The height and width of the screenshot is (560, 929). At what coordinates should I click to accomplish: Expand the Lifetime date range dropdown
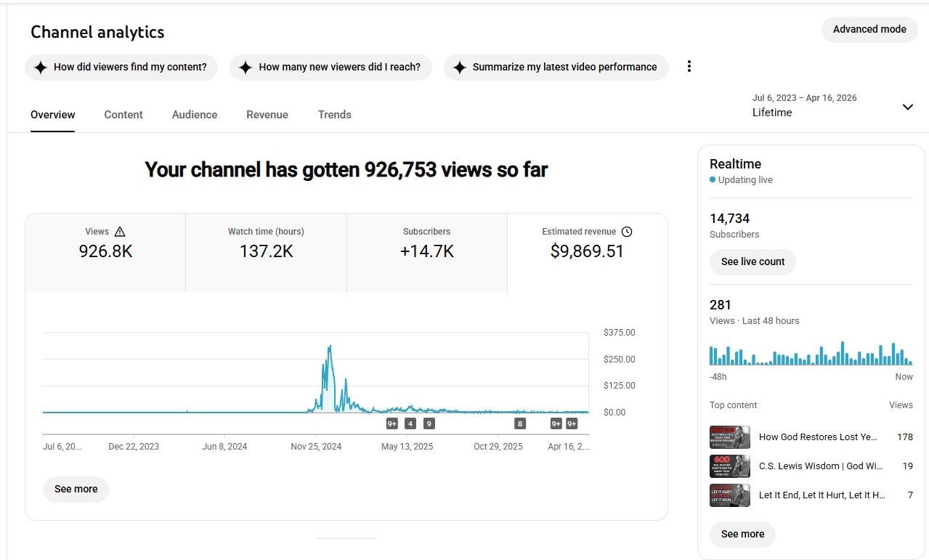click(907, 107)
